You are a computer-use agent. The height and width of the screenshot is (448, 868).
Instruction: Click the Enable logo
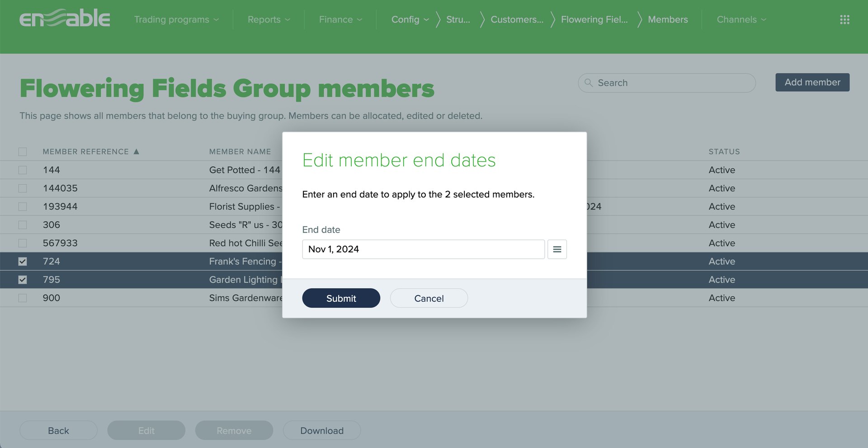[x=65, y=18]
